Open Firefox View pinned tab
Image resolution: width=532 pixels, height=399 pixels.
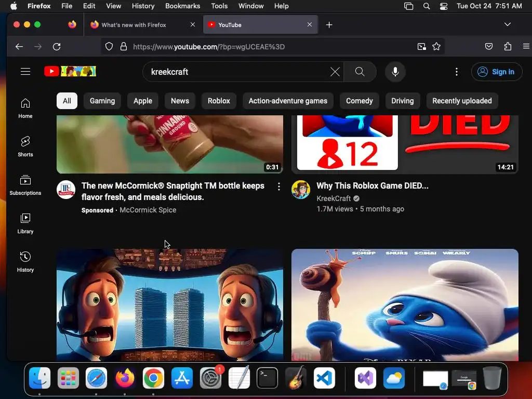(72, 24)
